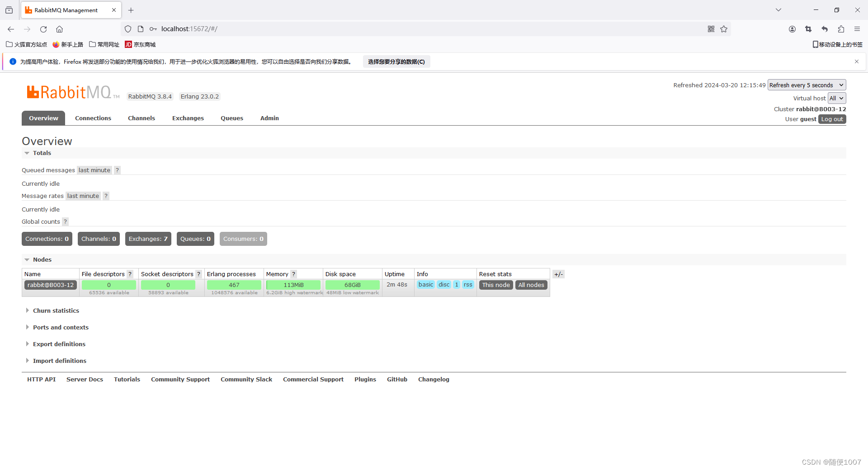Click the Log out button
The height and width of the screenshot is (470, 868).
(832, 119)
